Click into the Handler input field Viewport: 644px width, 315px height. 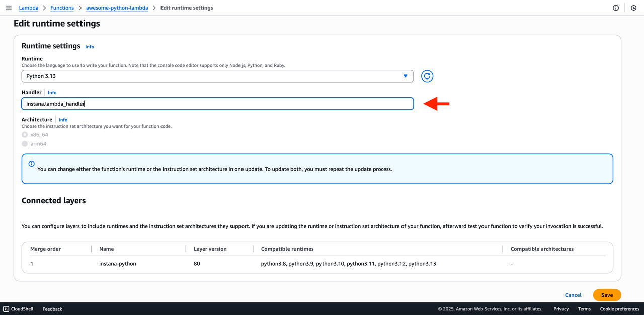point(217,104)
